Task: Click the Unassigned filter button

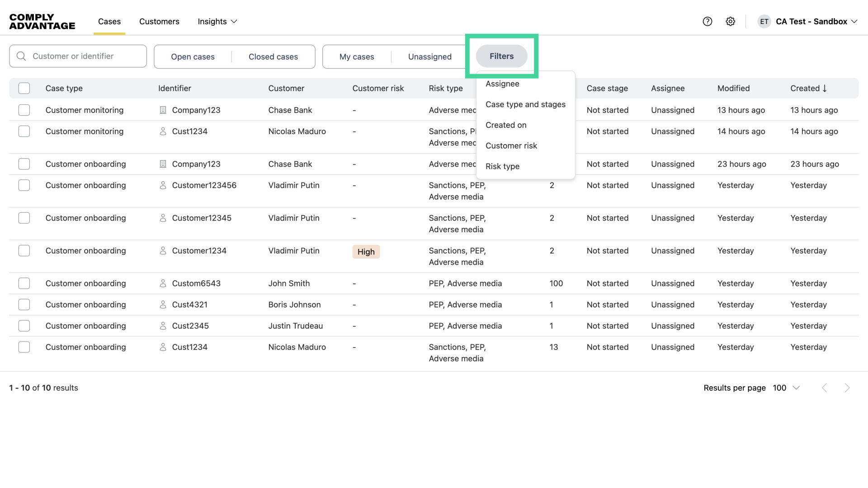Action: tap(429, 56)
